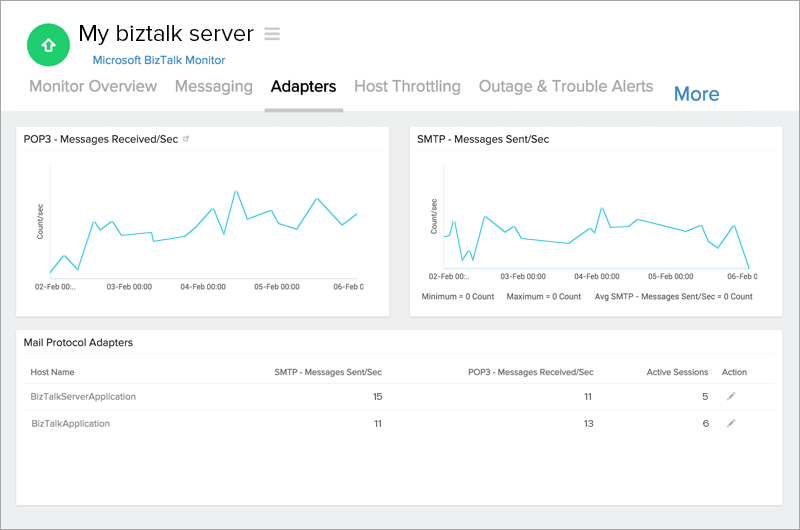Image resolution: width=800 pixels, height=530 pixels.
Task: Expand the More tabs dropdown
Action: point(696,94)
